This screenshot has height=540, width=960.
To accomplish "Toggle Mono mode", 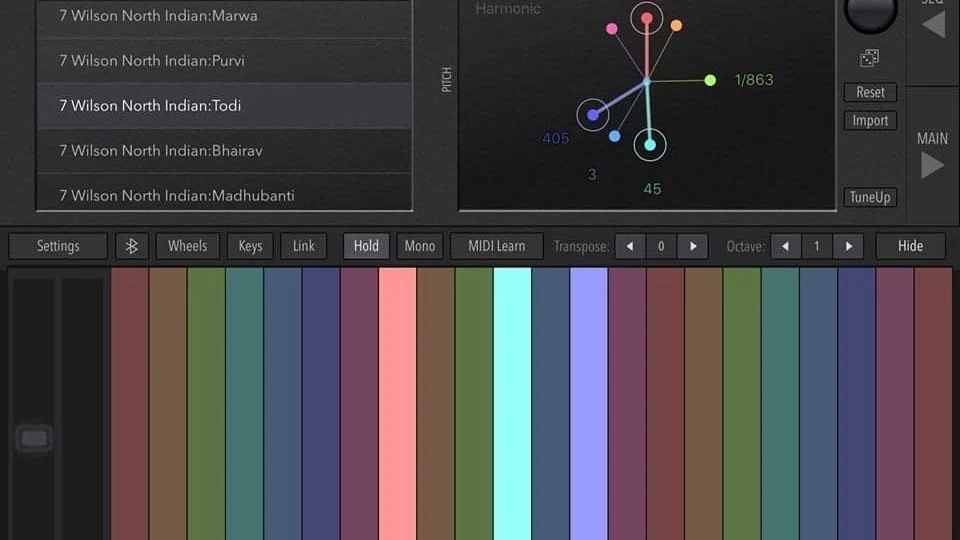I will [x=420, y=246].
